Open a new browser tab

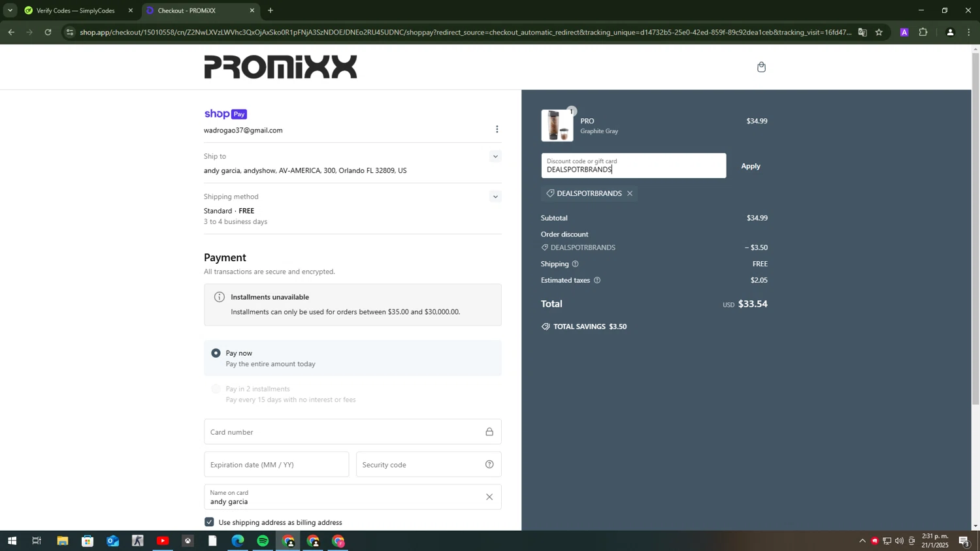point(270,10)
